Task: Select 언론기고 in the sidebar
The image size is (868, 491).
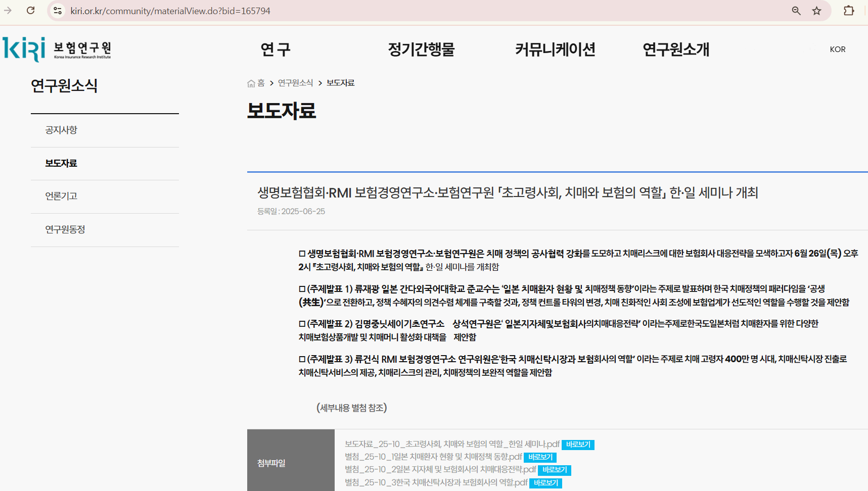Action: (62, 196)
